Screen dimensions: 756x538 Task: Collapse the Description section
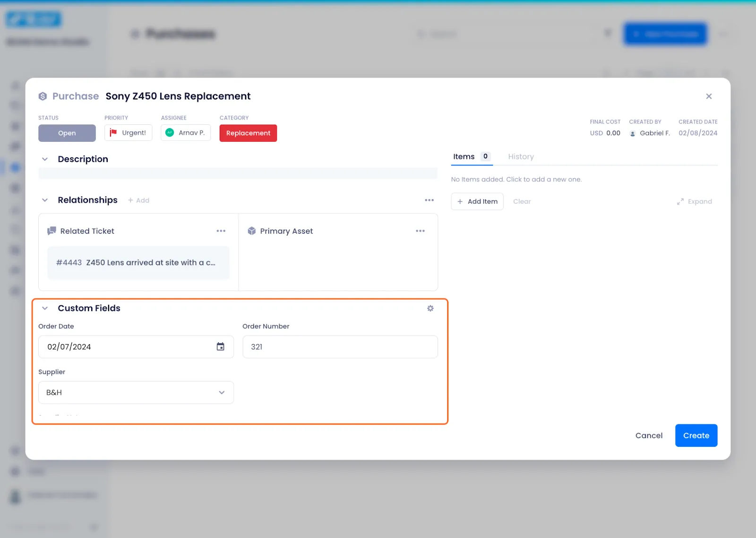coord(45,159)
